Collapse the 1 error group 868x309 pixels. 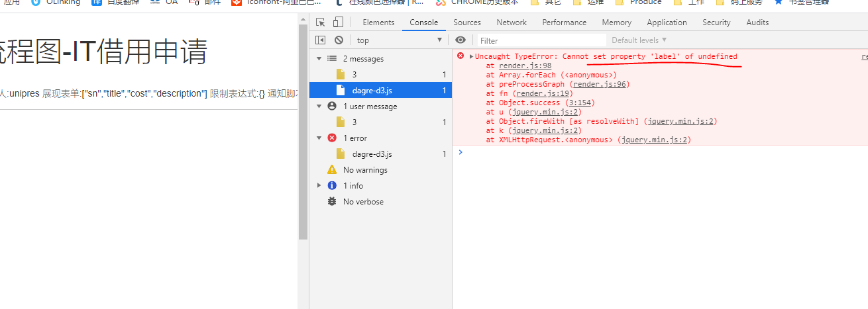click(x=319, y=138)
